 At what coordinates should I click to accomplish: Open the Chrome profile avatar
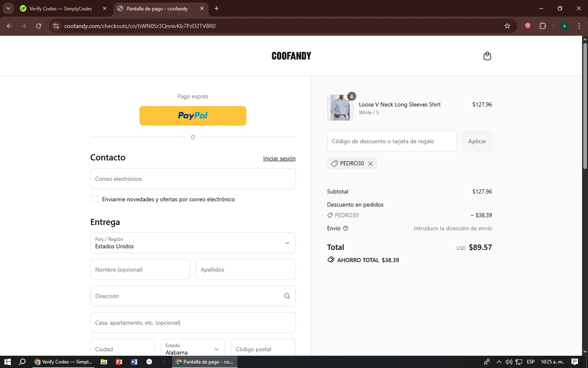pos(564,26)
